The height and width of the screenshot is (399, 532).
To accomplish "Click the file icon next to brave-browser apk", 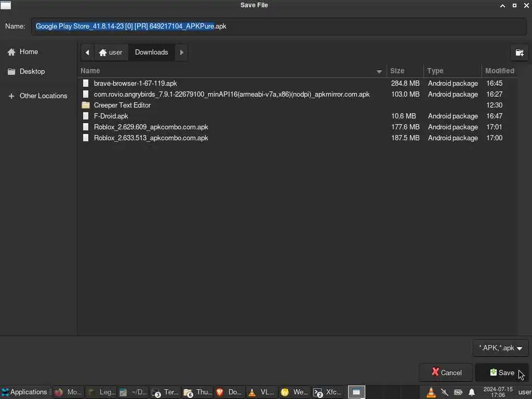I will coord(86,84).
